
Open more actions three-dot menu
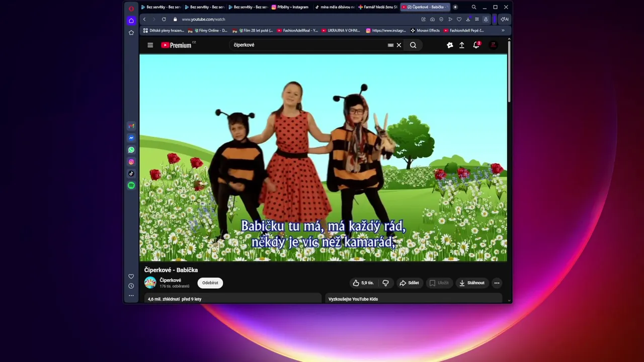(x=497, y=283)
